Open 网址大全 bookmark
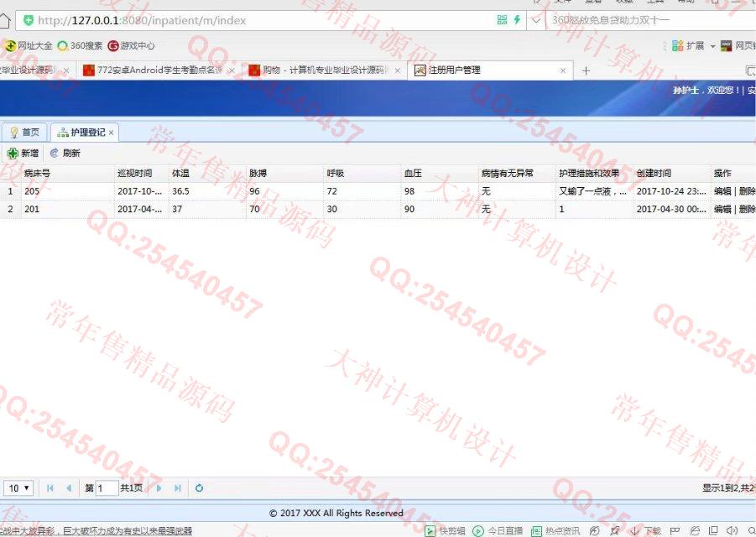 (x=28, y=46)
